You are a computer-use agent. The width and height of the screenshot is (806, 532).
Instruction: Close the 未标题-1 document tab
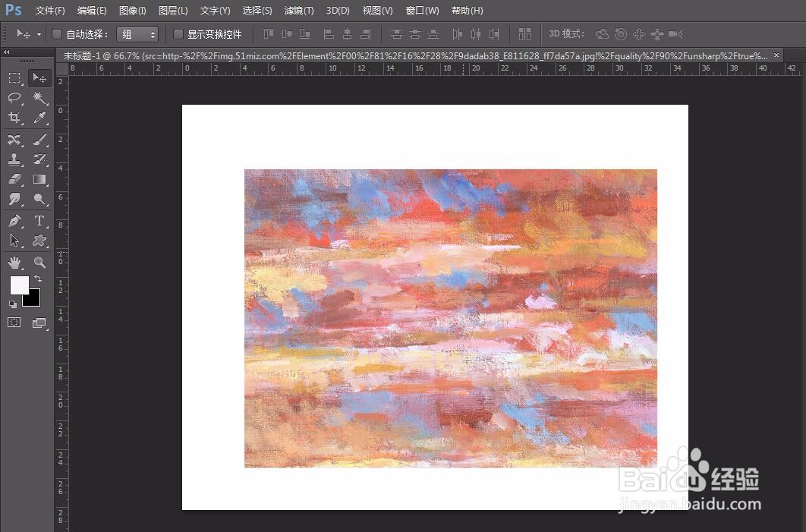[x=776, y=55]
